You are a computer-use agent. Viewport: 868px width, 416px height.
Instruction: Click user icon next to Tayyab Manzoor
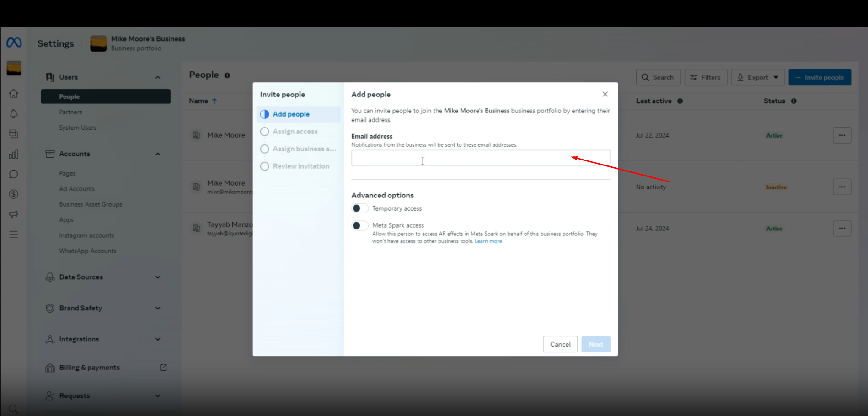tap(196, 228)
